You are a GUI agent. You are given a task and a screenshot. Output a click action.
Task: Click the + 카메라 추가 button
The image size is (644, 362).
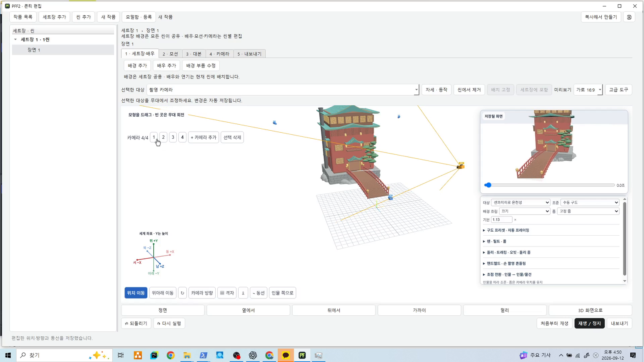[204, 137]
